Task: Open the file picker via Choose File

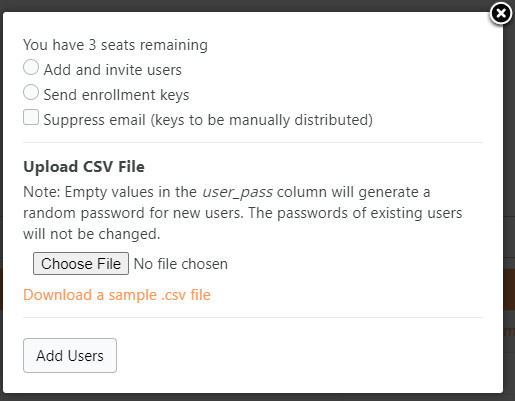Action: [x=81, y=264]
